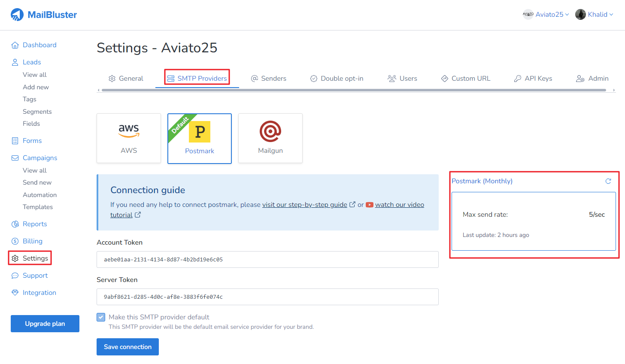
Task: Select the AWS provider card
Action: tap(129, 138)
